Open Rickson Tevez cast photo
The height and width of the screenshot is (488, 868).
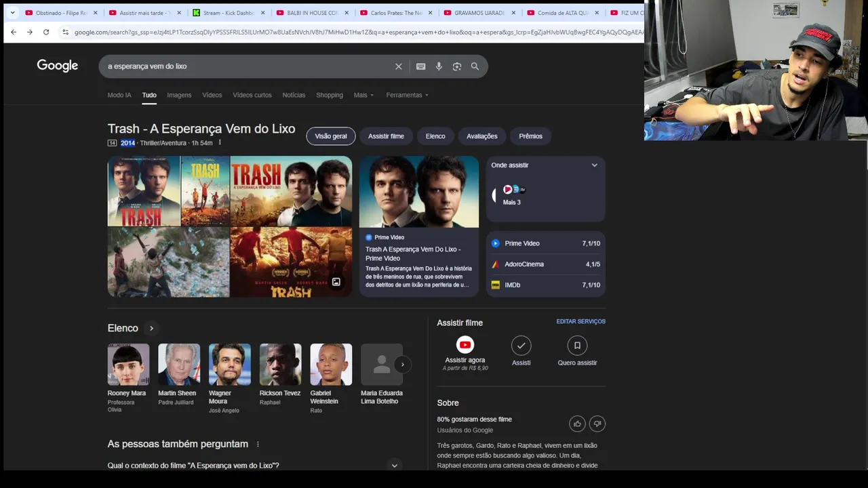click(x=281, y=365)
